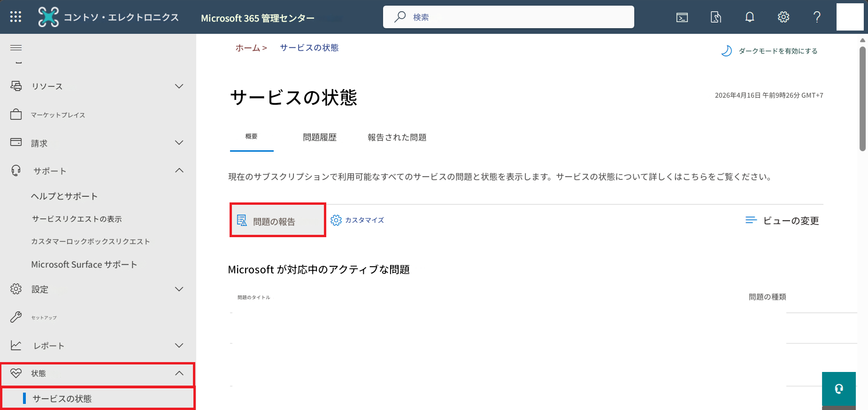868x410 pixels.
Task: Click the 問題の報告 report icon
Action: point(242,220)
